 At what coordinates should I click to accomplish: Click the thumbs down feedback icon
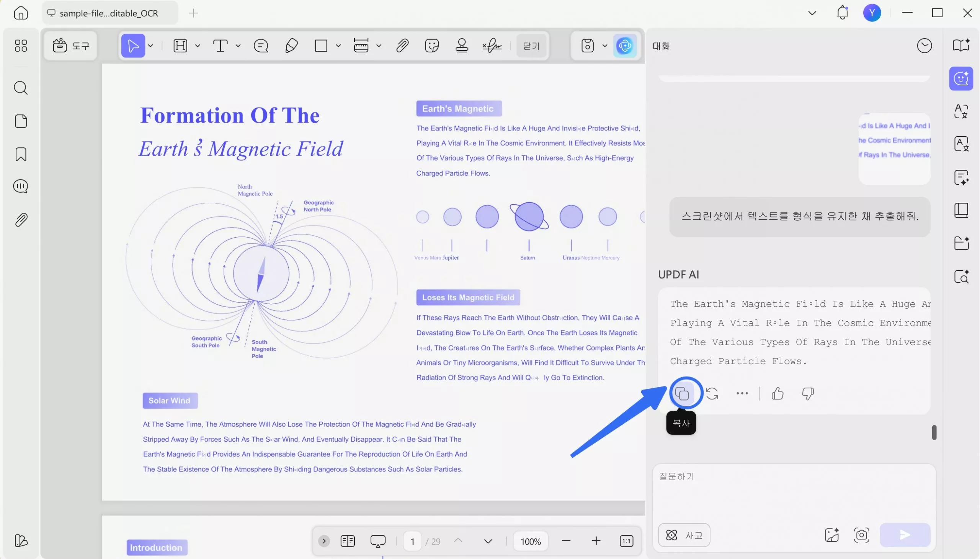pyautogui.click(x=808, y=394)
